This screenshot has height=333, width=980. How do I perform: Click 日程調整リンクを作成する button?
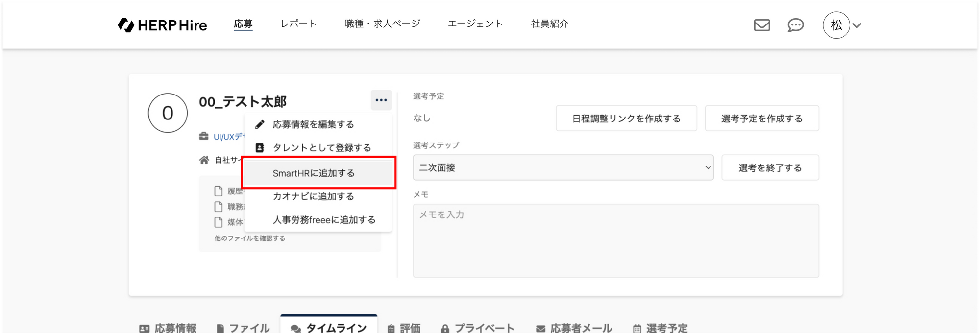(626, 119)
